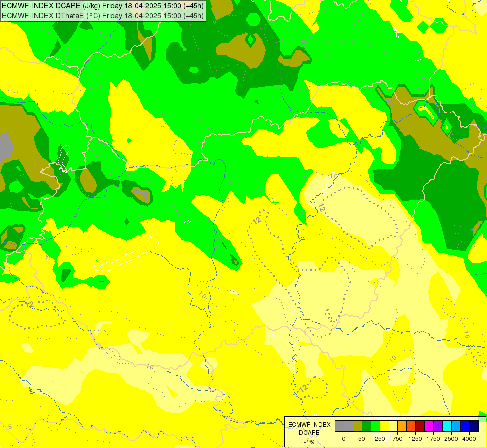Click the DCAPE label in the legend
The image size is (487, 448).
point(309,433)
